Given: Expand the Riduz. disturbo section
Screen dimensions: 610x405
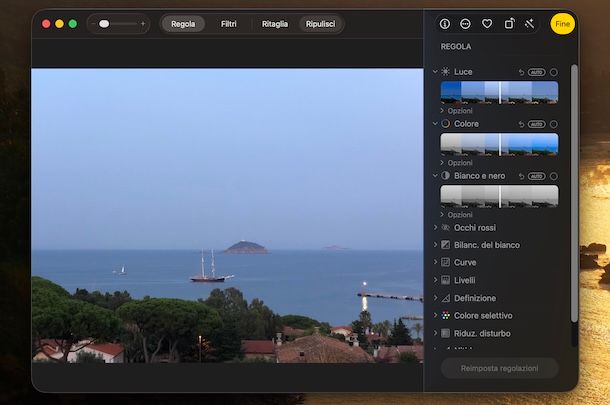Looking at the screenshot, I should point(435,333).
